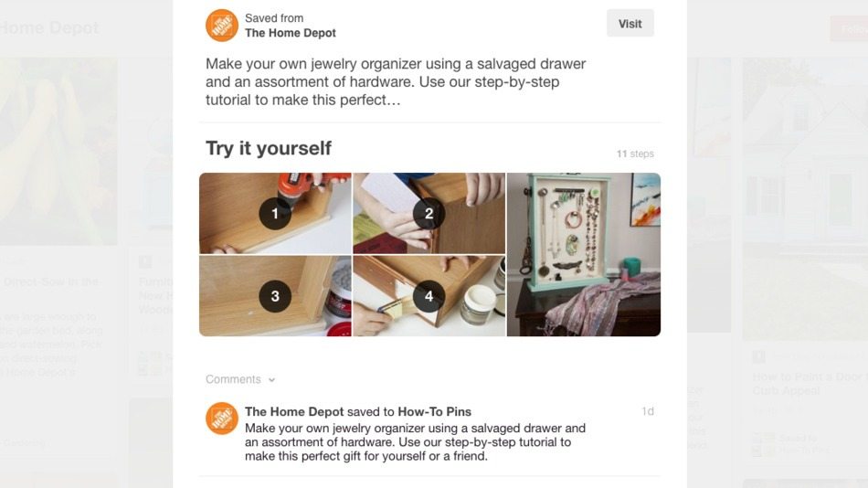Screen dimensions: 868x488
Task: Click The Home Depot name in comment
Action: (294, 411)
